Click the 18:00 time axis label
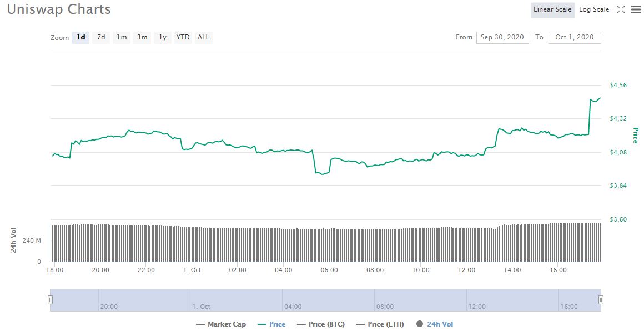Viewport: 644px width, 331px height. pos(54,270)
